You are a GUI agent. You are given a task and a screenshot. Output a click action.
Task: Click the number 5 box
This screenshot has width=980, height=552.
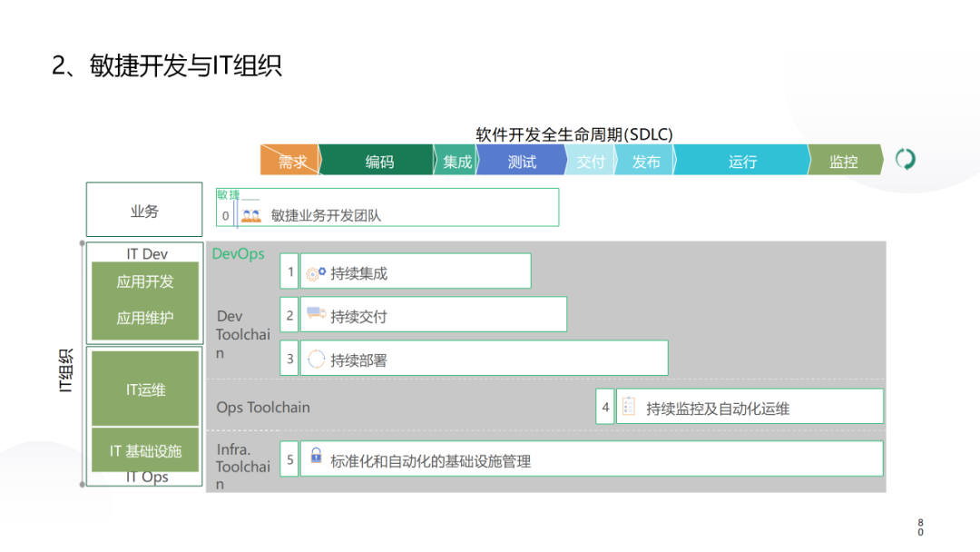click(x=289, y=458)
